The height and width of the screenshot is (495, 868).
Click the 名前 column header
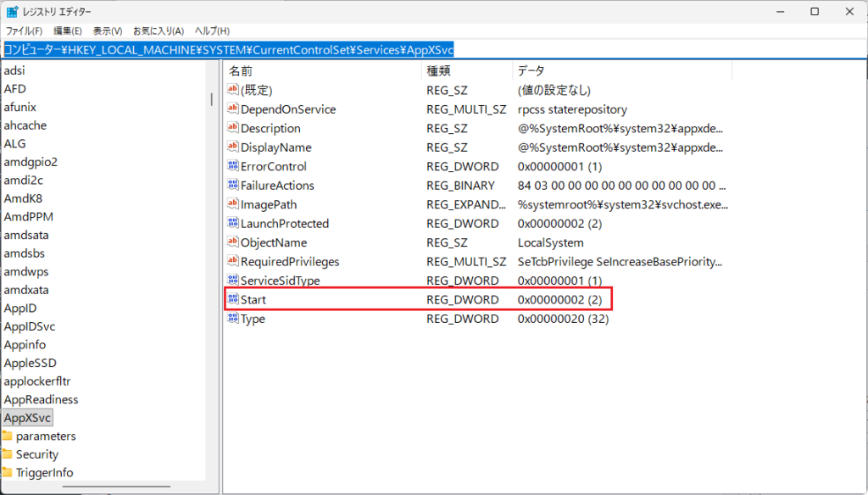coord(241,71)
